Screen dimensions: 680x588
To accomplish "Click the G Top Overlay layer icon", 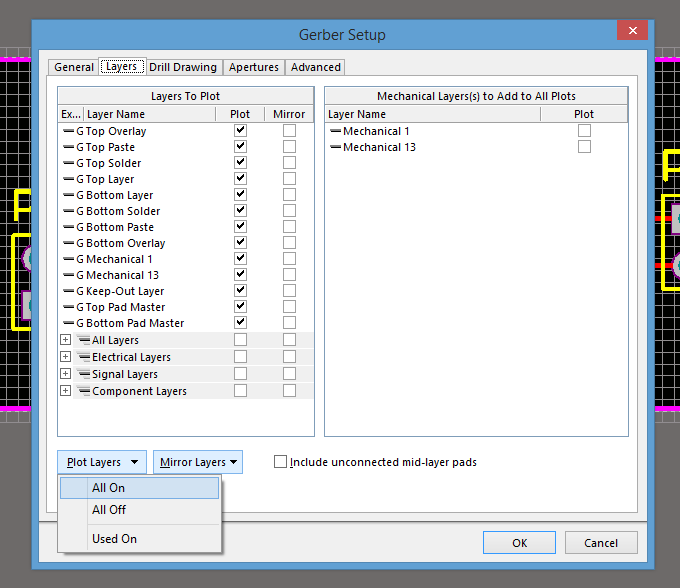I will (68, 131).
